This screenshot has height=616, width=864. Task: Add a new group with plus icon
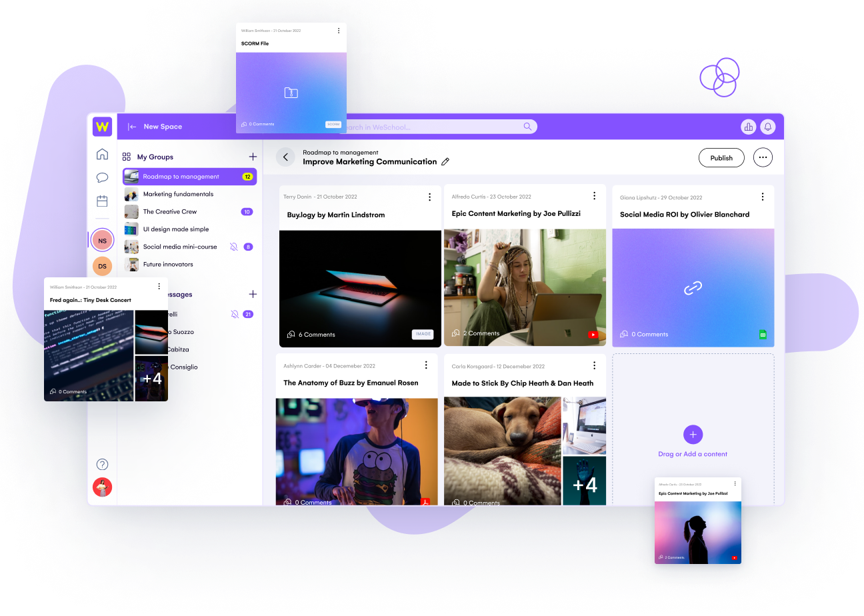pyautogui.click(x=253, y=157)
